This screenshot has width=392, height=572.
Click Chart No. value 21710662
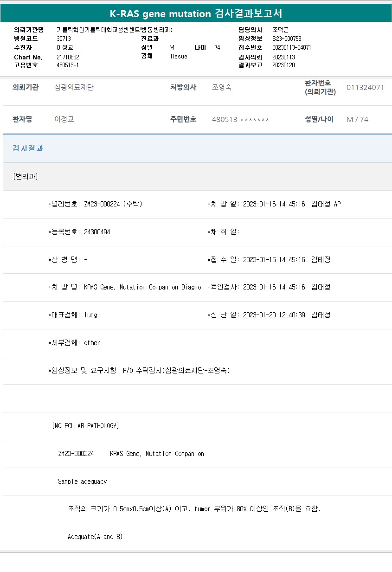[68, 57]
